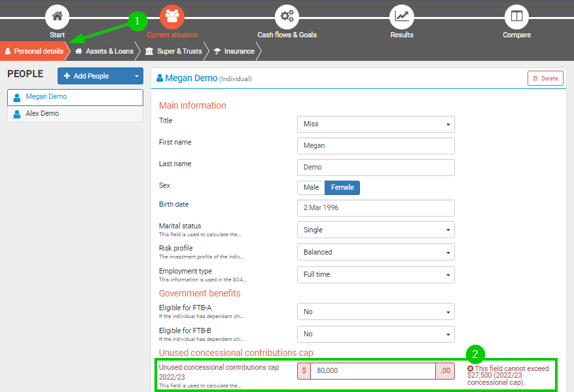Click the Results chart icon
This screenshot has height=392, width=574.
(402, 16)
